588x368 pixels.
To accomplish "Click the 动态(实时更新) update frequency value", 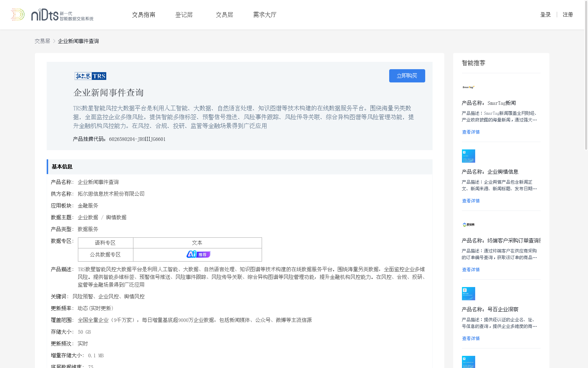I will (x=96, y=308).
